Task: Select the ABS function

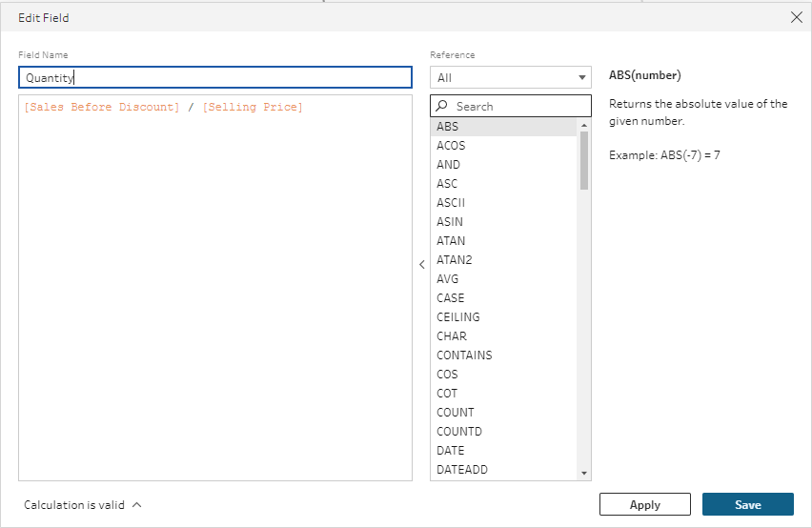Action: tap(448, 127)
